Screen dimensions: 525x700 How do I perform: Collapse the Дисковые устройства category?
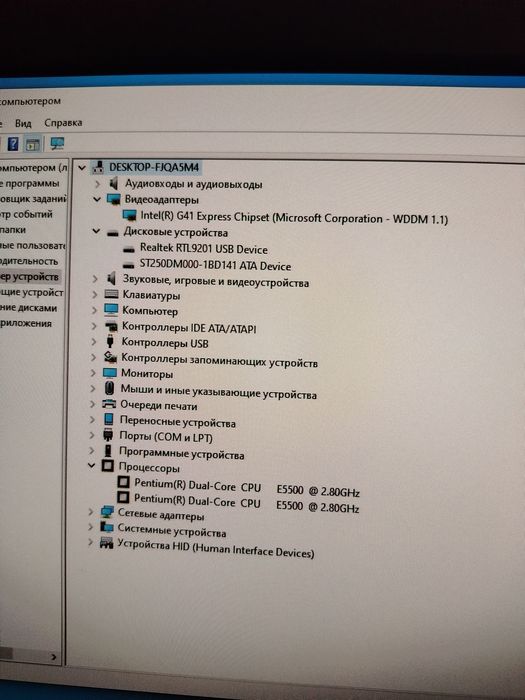[x=96, y=231]
